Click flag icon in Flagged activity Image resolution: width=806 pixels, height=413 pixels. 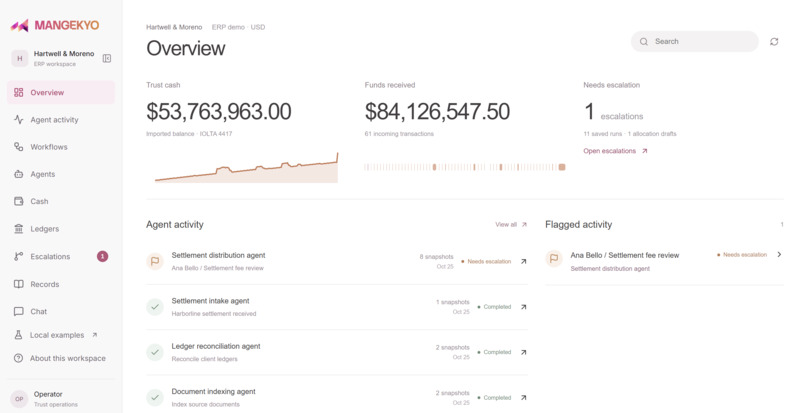point(554,259)
